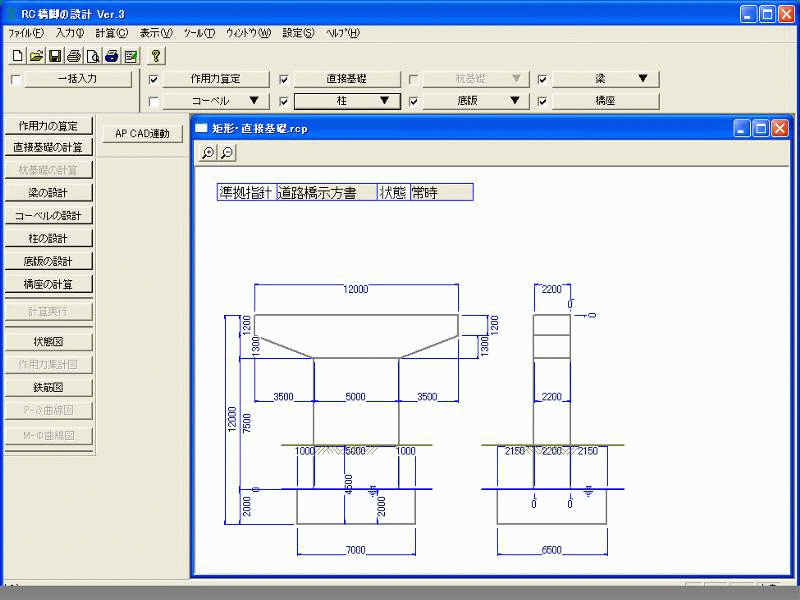Click the left magnifier zoom icon
Screen dimensions: 800x600
(208, 152)
